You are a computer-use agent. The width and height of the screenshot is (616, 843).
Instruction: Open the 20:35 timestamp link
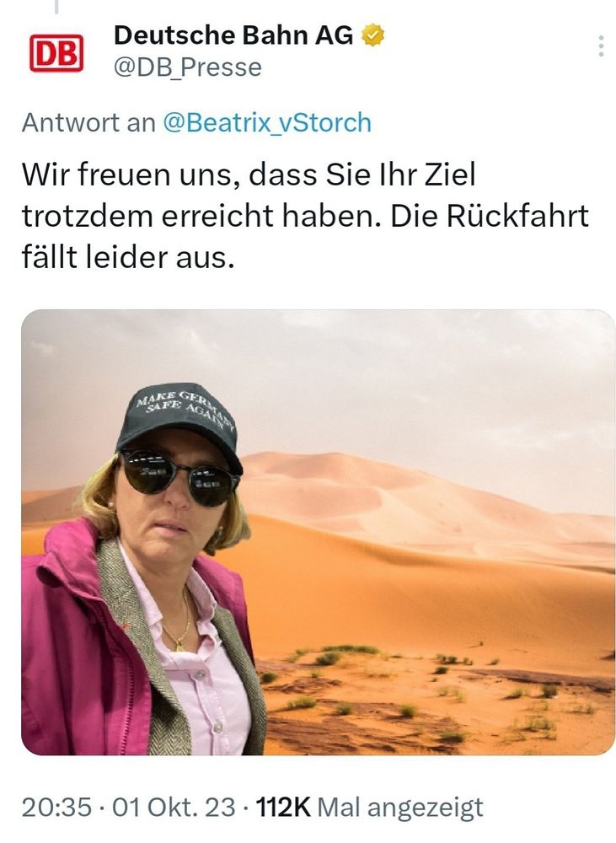(x=56, y=807)
